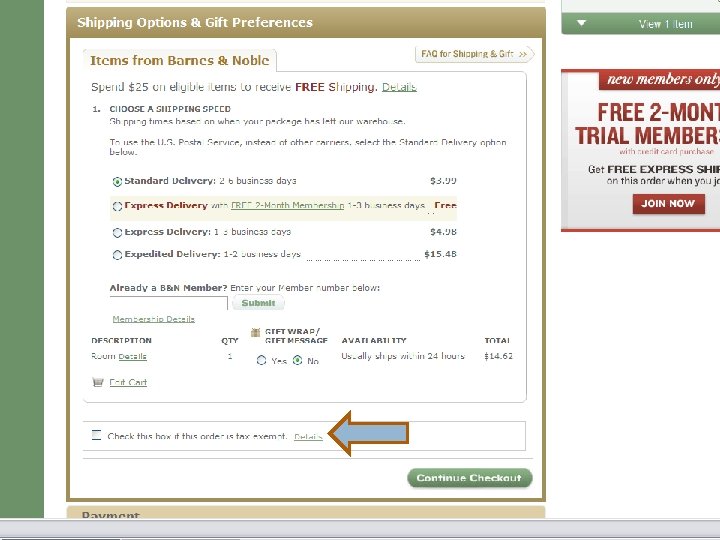Select No for gift wrap

coord(298,360)
